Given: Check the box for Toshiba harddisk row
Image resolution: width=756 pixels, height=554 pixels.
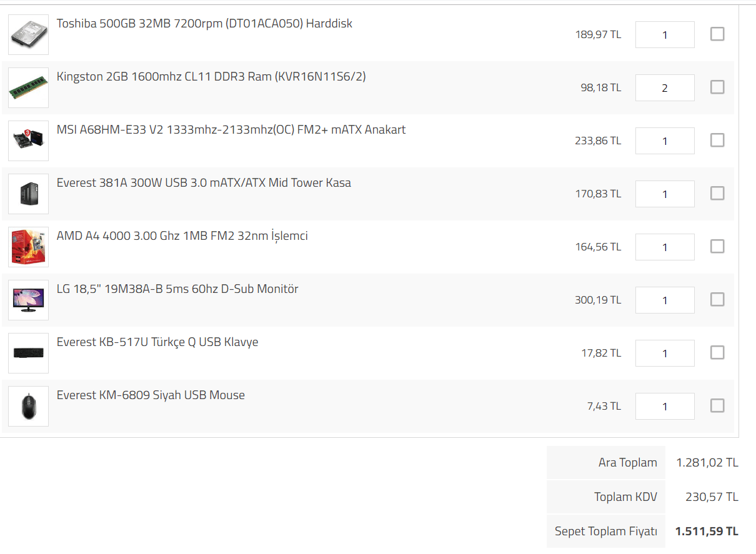Looking at the screenshot, I should point(717,34).
